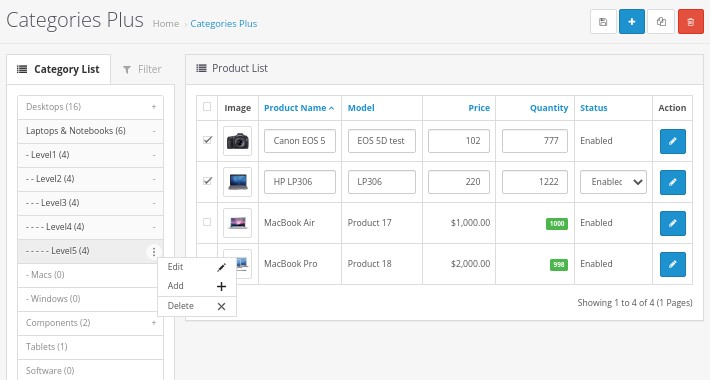
Task: Click the funnel Filter icon
Action: [x=127, y=69]
